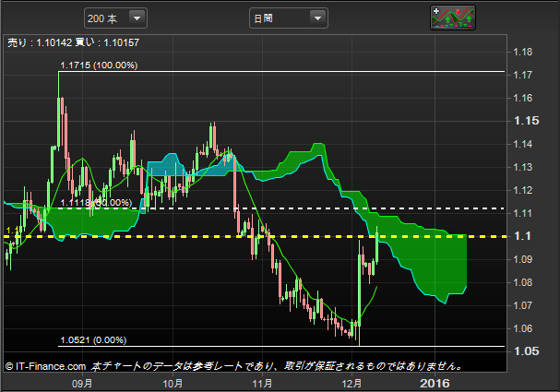Open the technical indicators chart icon
The width and height of the screenshot is (560, 392).
pyautogui.click(x=452, y=18)
